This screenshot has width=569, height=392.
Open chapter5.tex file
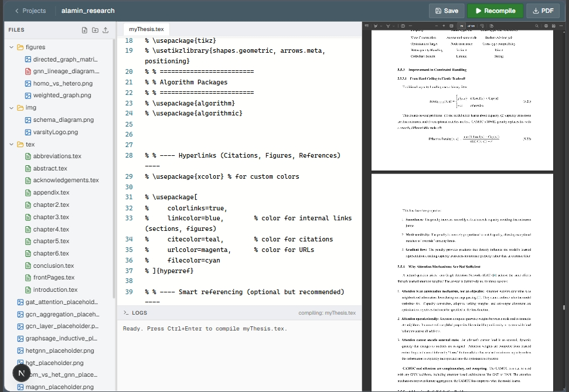51,241
